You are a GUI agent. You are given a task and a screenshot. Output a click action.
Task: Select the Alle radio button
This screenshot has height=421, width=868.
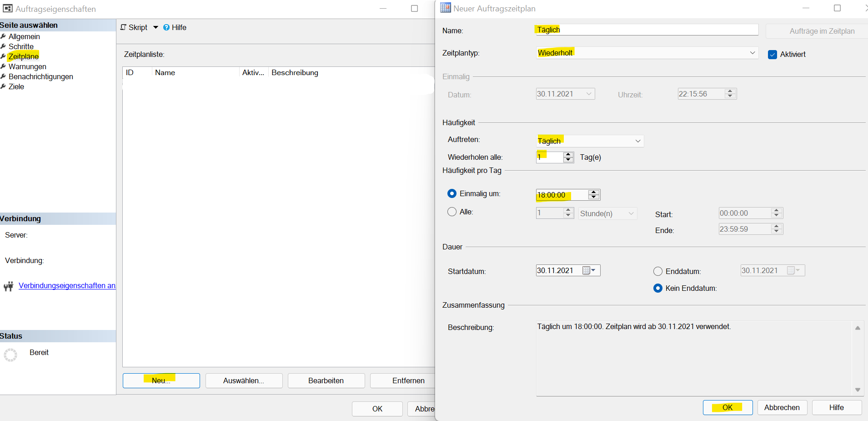point(452,212)
